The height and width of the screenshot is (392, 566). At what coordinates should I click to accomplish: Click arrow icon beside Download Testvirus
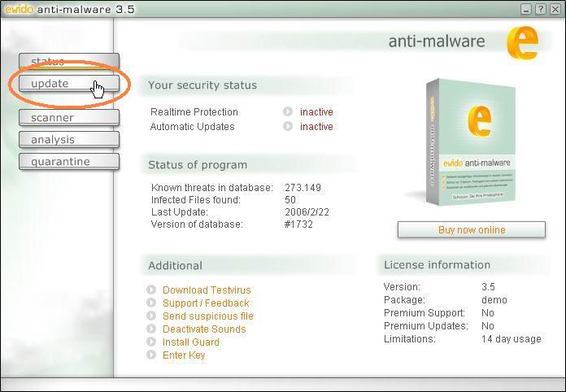click(x=151, y=290)
